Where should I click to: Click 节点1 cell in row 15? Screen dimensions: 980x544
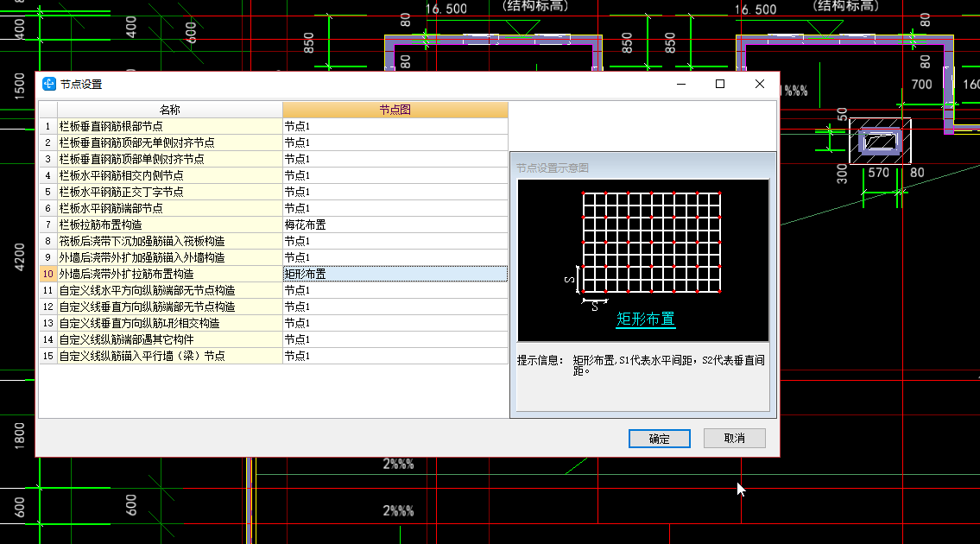tap(395, 356)
